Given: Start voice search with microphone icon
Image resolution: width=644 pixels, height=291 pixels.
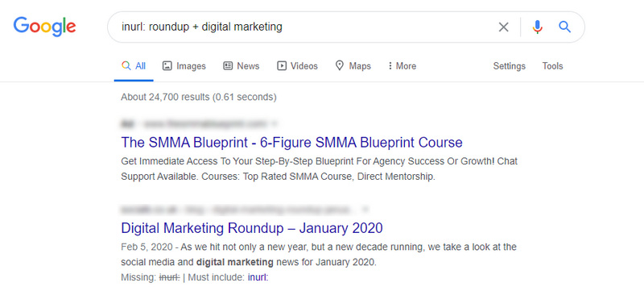Looking at the screenshot, I should click(537, 27).
